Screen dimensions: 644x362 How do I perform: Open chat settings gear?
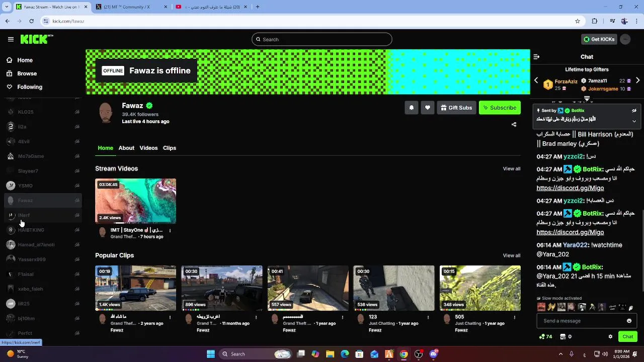point(610,336)
